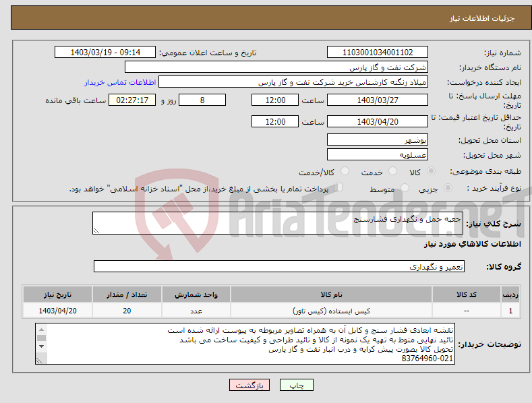532x403 pixels.
Task: Toggle the Islamic treasury payment checkbox
Action: 338,187
